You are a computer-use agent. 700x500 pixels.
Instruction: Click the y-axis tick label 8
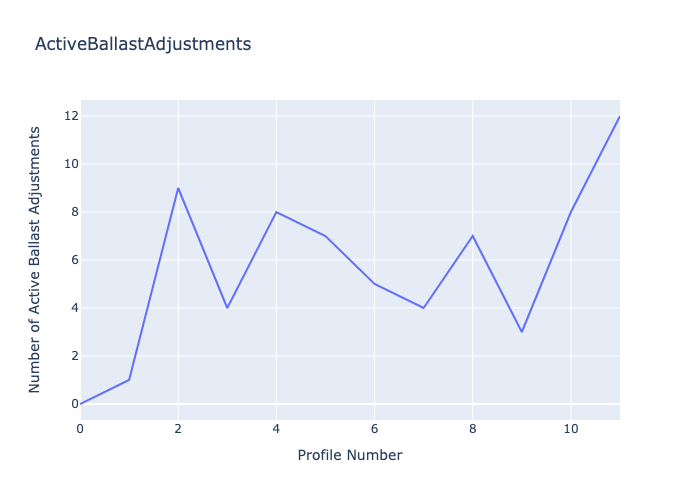coord(71,212)
